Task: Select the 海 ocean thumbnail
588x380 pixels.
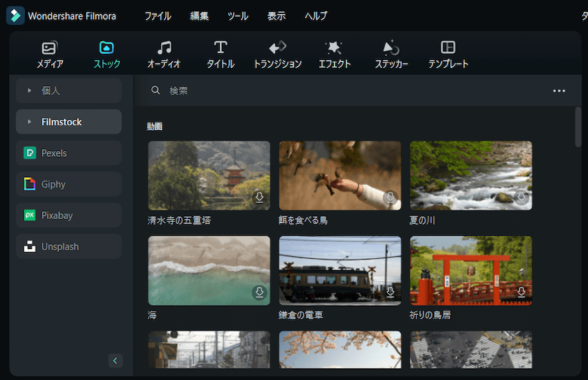Action: pos(209,270)
